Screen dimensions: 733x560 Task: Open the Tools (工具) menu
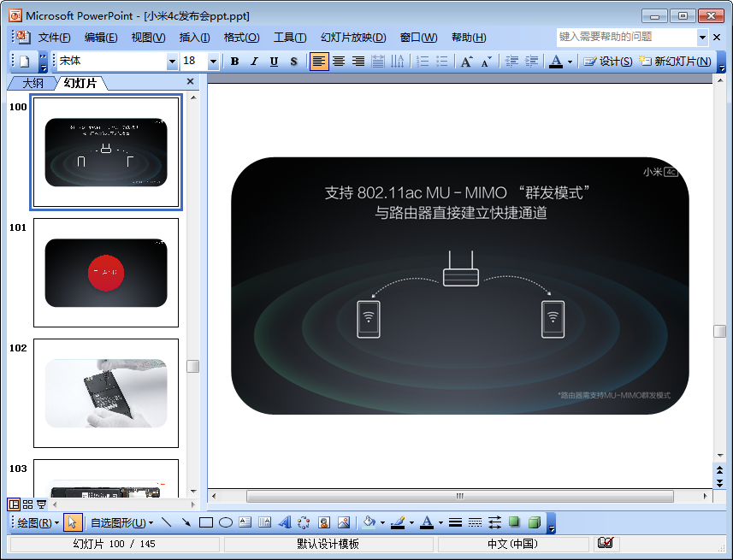pyautogui.click(x=290, y=38)
